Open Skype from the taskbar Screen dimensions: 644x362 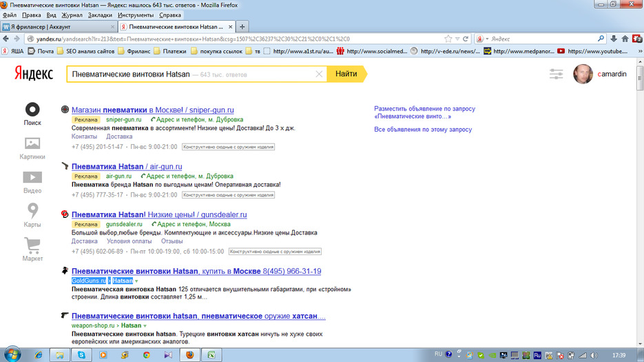click(81, 354)
